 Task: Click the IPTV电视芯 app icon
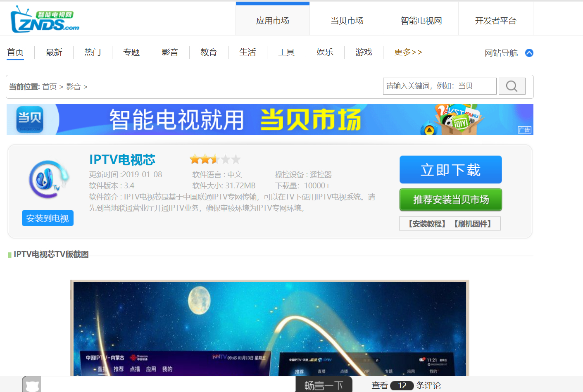point(48,180)
